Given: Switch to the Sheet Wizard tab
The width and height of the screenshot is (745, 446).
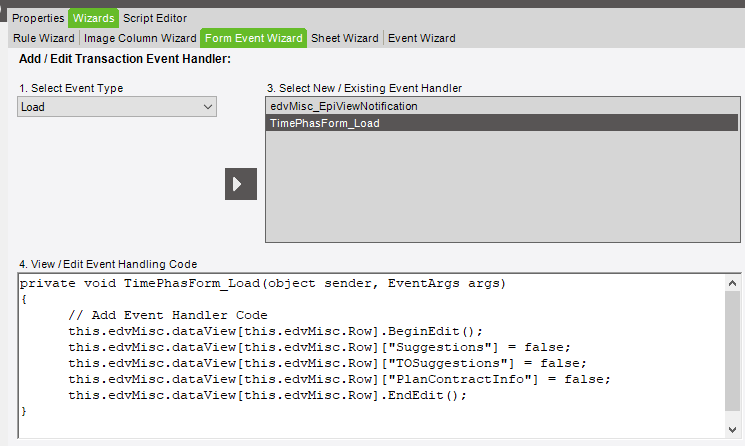Looking at the screenshot, I should click(x=344, y=38).
